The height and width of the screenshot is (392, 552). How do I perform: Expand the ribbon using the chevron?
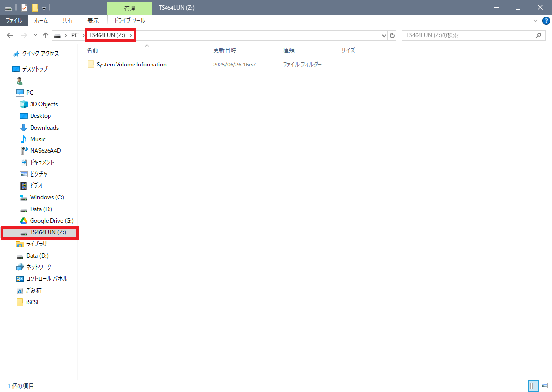point(535,21)
